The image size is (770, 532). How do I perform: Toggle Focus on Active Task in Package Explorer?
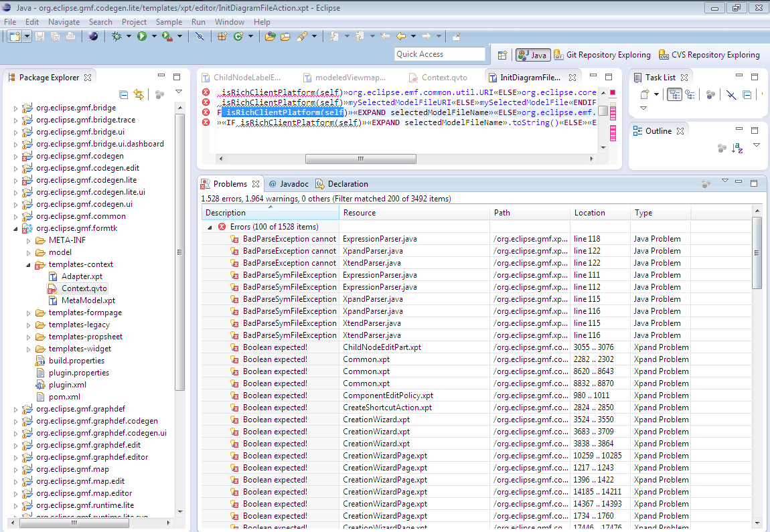pos(159,94)
